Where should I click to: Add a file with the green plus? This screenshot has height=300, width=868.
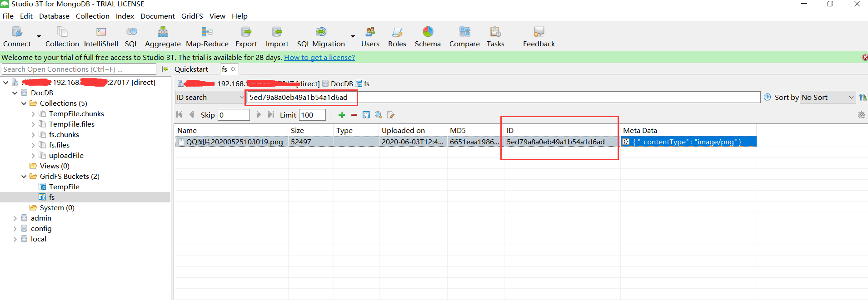tap(342, 115)
